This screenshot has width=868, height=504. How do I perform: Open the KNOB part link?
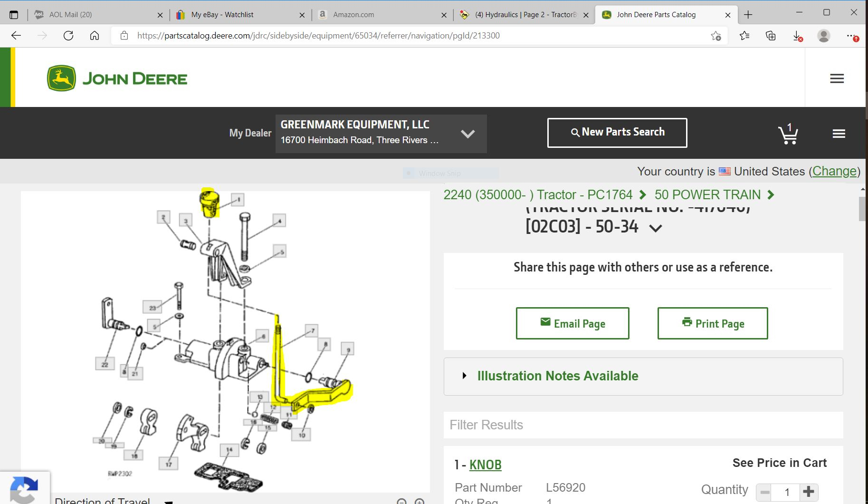tap(486, 465)
